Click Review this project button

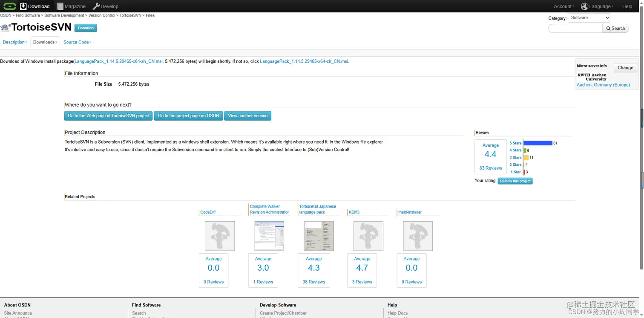[x=515, y=181]
